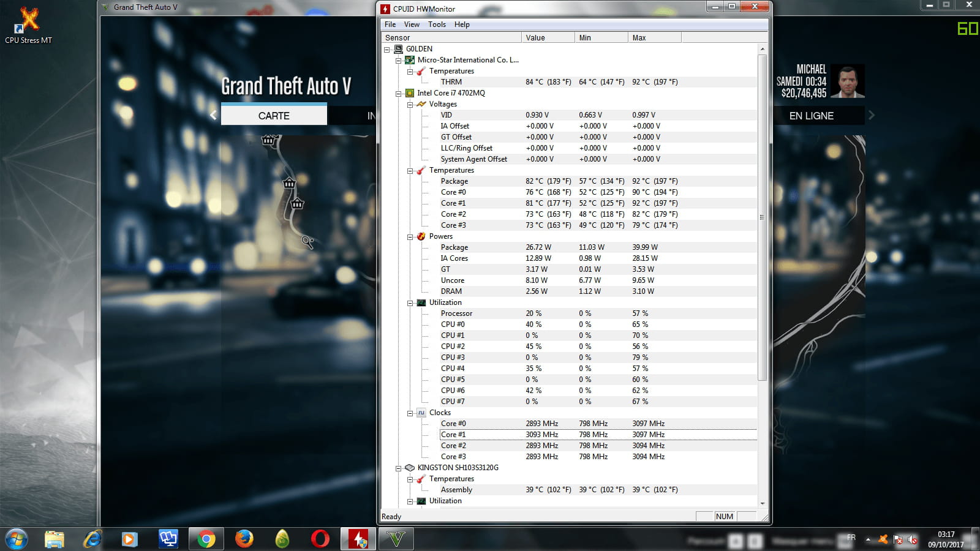Launch Google Chrome from the taskbar
Screen dimensions: 980x551
coord(206,539)
